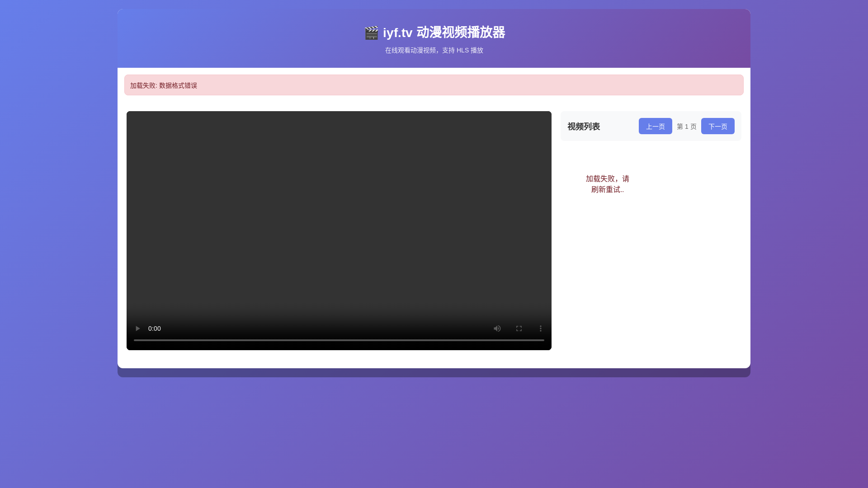Enter fullscreen with the fullscreen icon
This screenshot has width=868, height=488.
click(x=519, y=328)
